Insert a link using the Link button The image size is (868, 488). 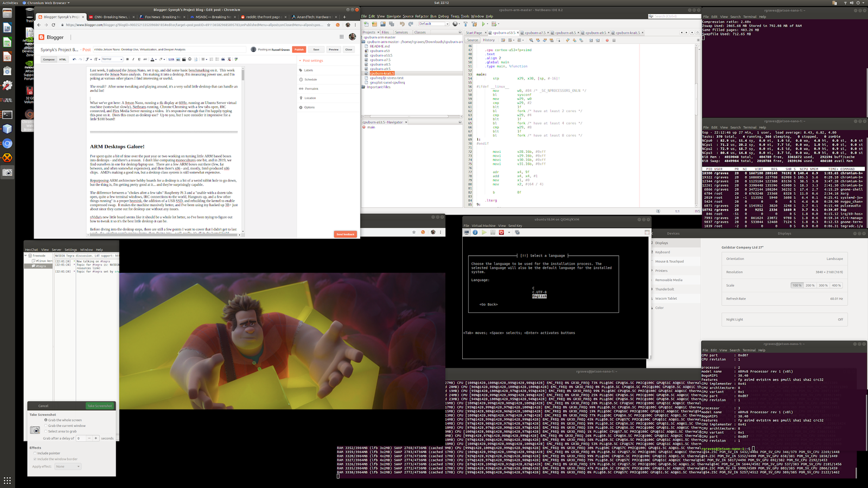(x=171, y=59)
